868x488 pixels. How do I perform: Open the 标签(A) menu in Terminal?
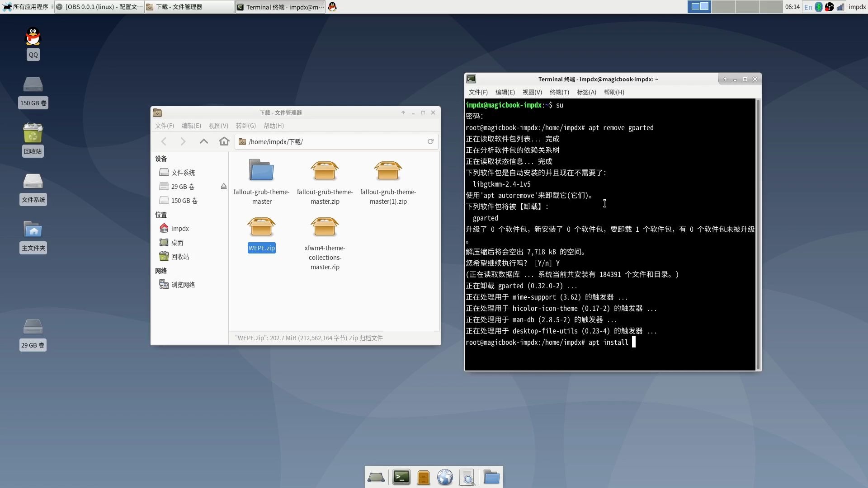point(586,92)
